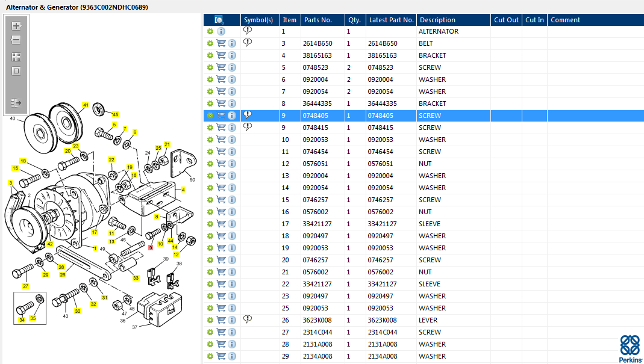Click part number 38165163 in Parts No. column
This screenshot has height=364, width=644.
tap(317, 55)
